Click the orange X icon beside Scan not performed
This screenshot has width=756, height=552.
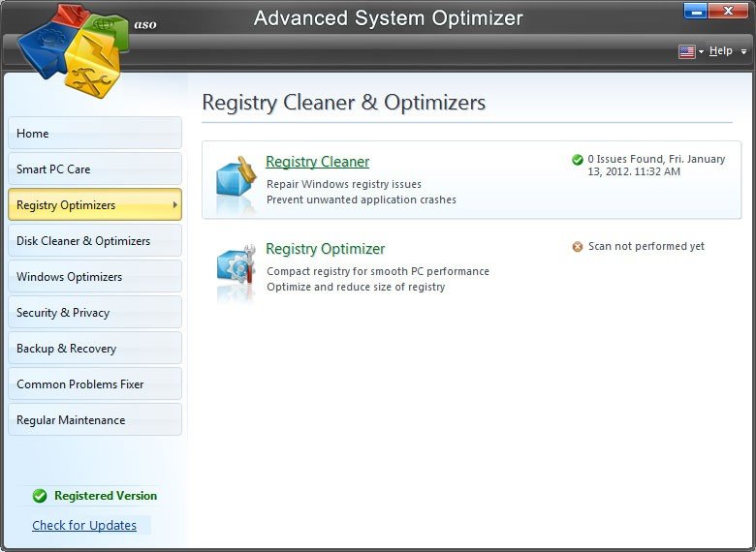point(577,247)
